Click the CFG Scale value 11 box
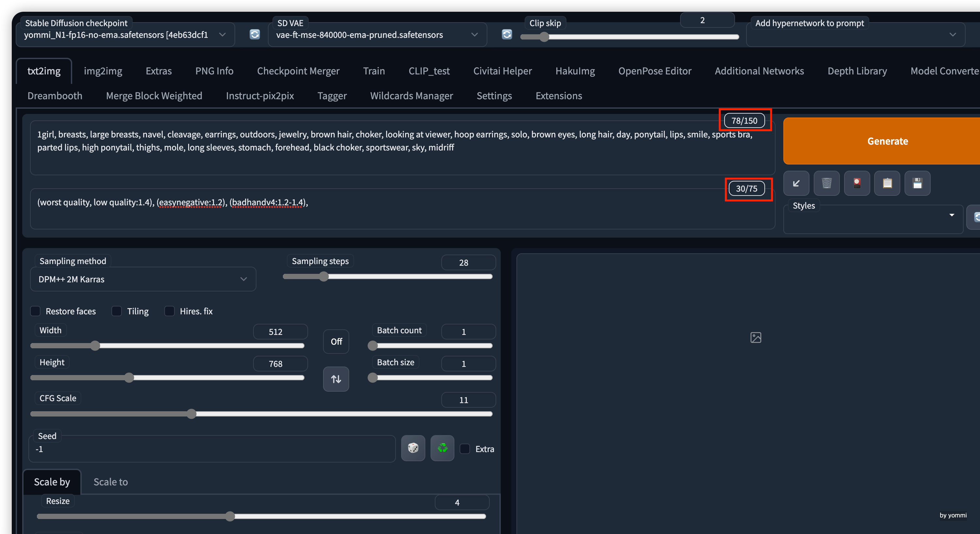 pos(468,400)
